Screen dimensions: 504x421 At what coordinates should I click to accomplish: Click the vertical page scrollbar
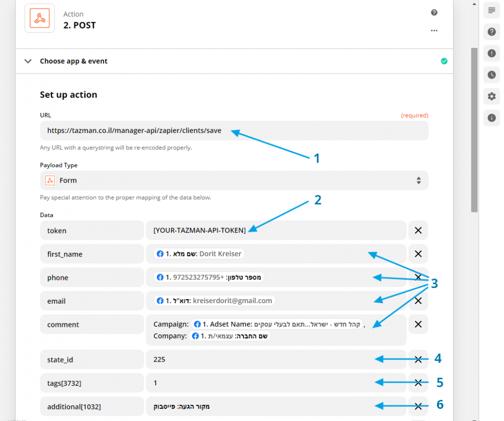[474, 131]
